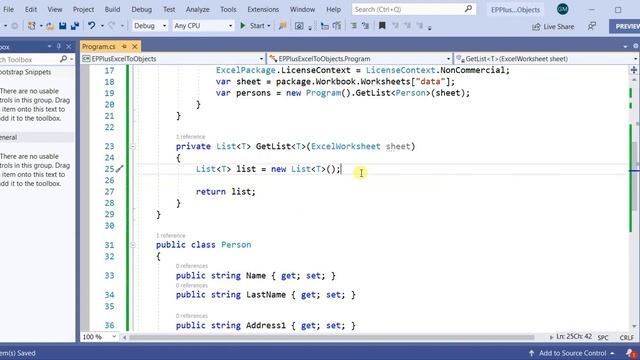Toggle SPC indentation indicator in status bar

tap(603, 337)
